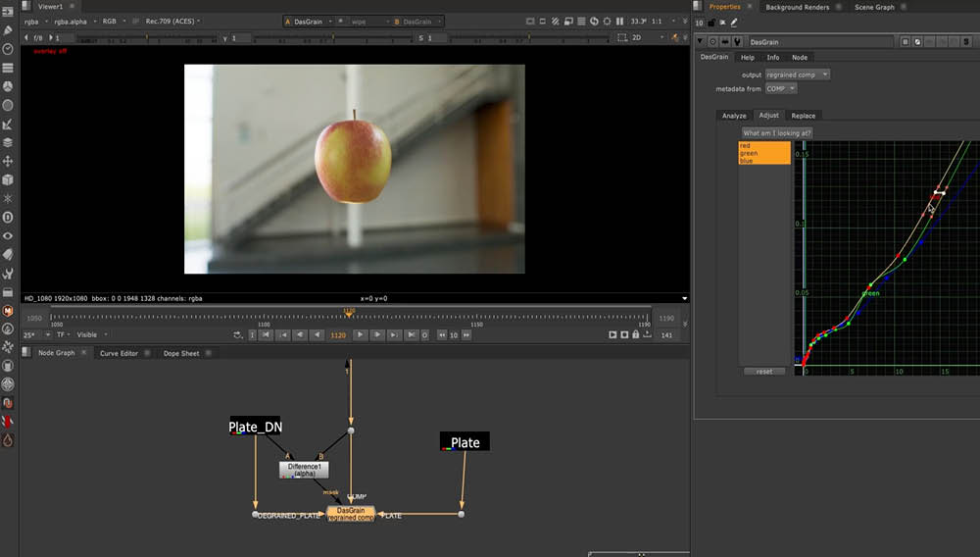Open the Curve Editor tab
Image resolution: width=980 pixels, height=557 pixels.
[119, 353]
